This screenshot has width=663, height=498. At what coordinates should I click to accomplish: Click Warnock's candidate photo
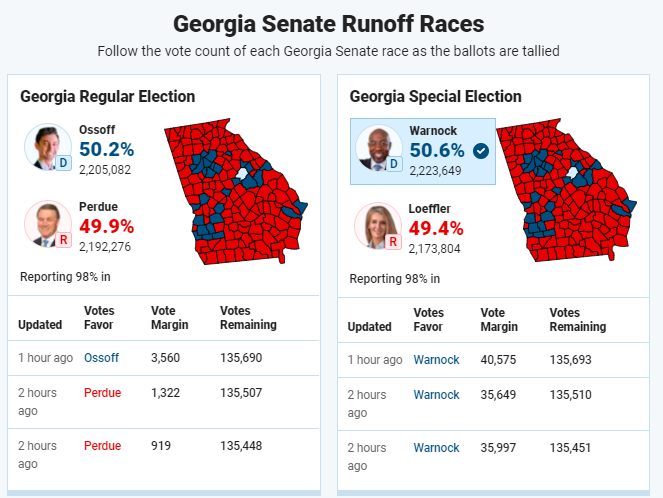click(x=377, y=148)
